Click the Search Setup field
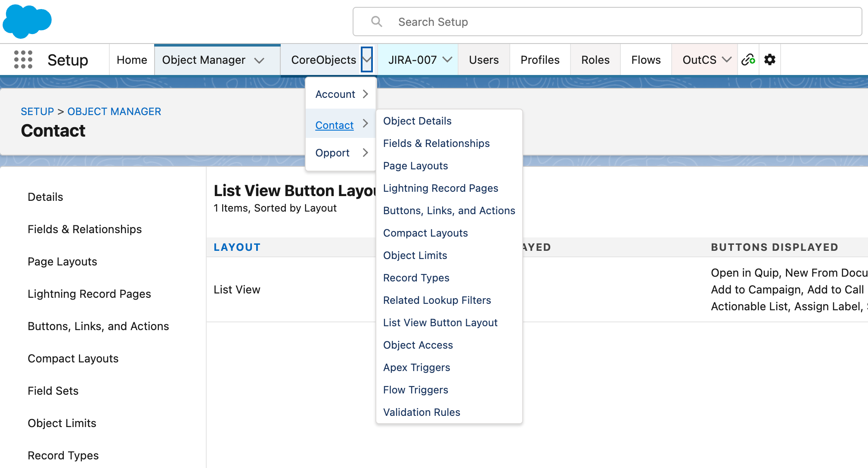Screen dimensions: 868x468 (x=607, y=22)
